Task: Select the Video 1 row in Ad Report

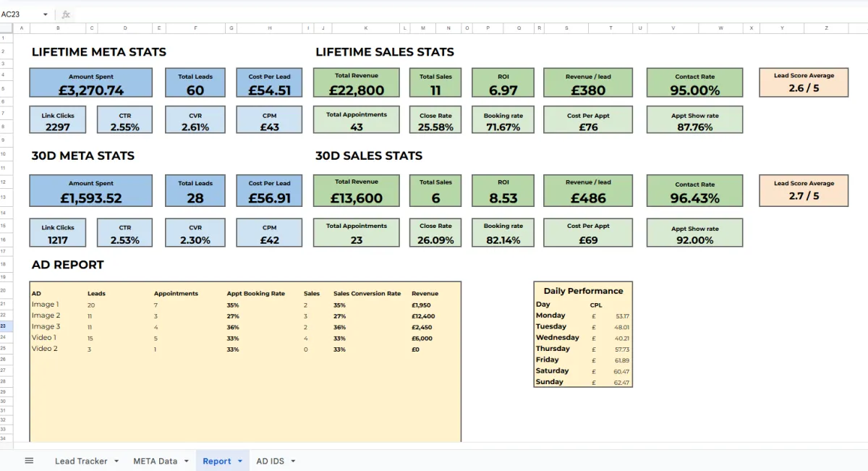Action: [44, 338]
